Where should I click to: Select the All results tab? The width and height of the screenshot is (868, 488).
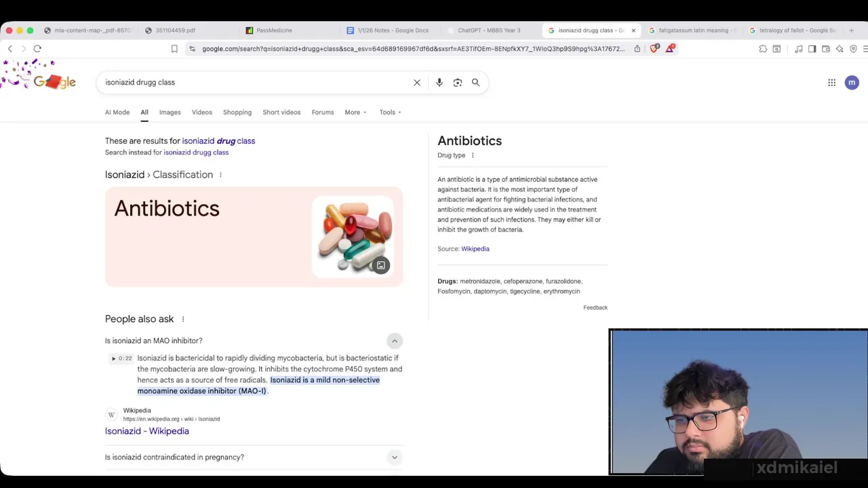point(144,113)
